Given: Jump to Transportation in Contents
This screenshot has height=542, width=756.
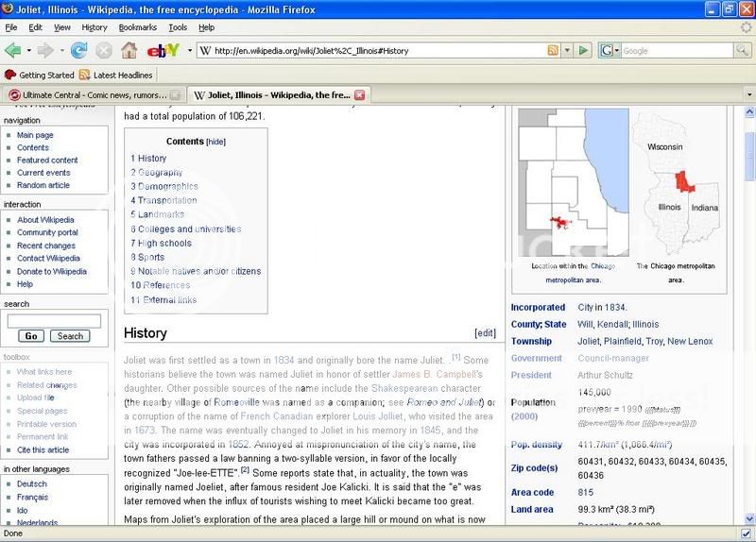Looking at the screenshot, I should (x=163, y=200).
